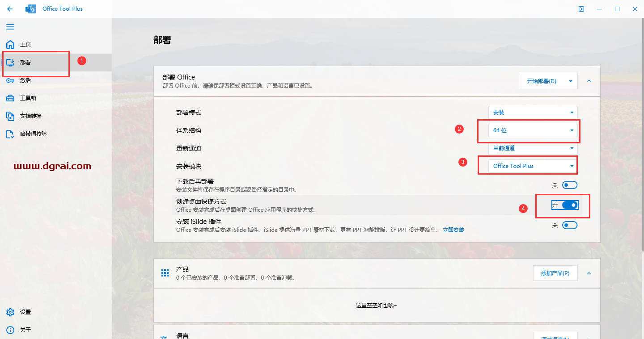Turn off 创建桌面快捷方式 switch
This screenshot has height=339, width=644.
[x=570, y=205]
